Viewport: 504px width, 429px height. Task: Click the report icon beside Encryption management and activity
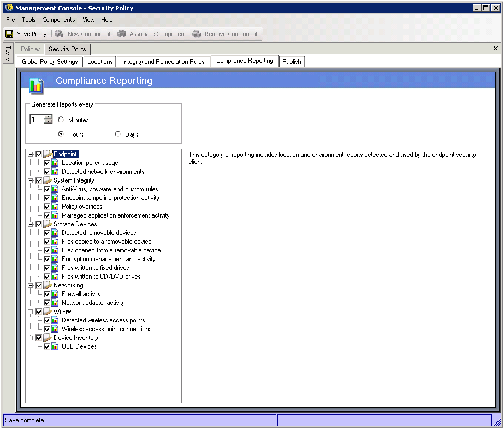tap(55, 258)
